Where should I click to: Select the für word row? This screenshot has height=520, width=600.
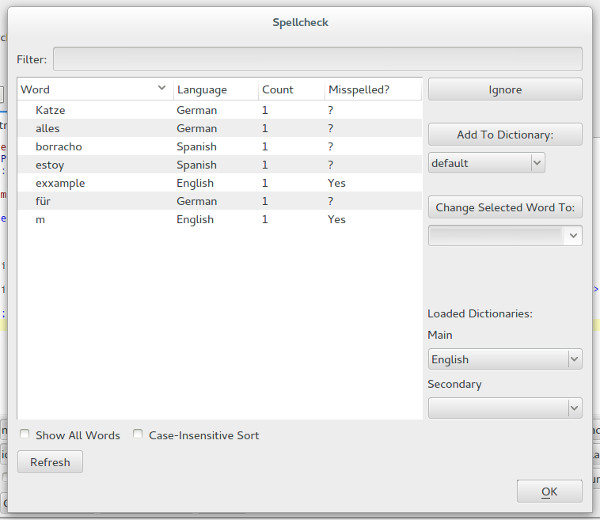click(x=44, y=201)
